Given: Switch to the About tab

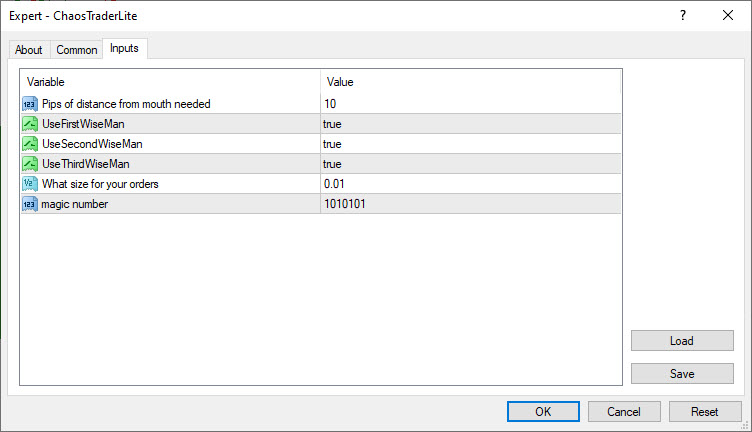Looking at the screenshot, I should [x=29, y=50].
